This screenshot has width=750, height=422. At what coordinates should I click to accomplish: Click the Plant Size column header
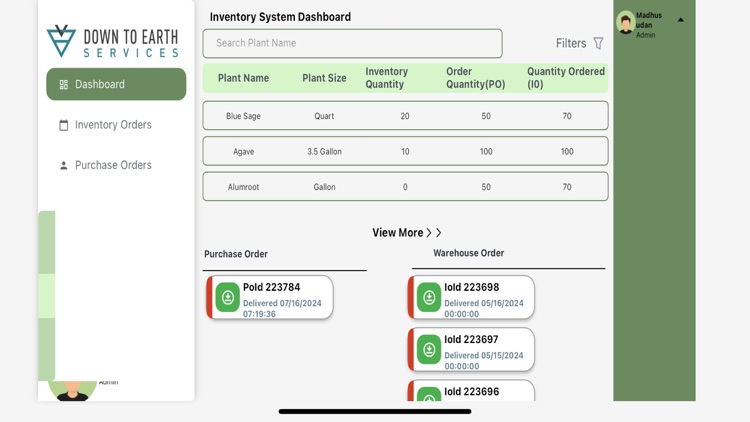(x=324, y=78)
